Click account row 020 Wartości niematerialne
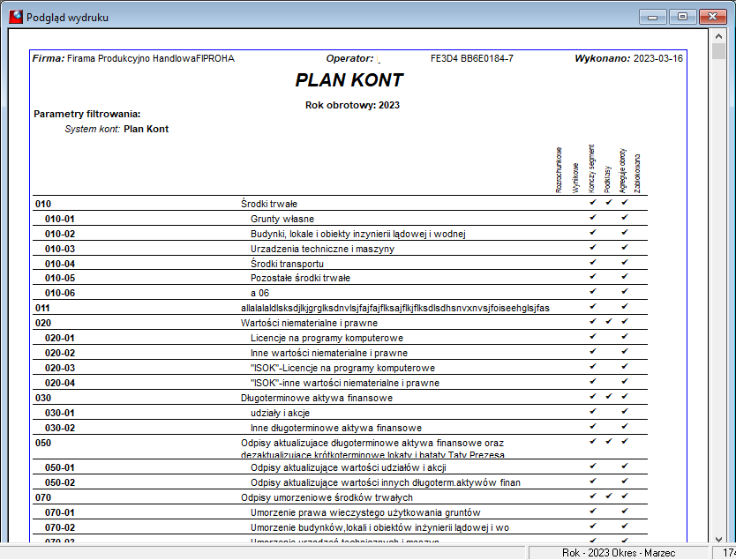Image resolution: width=736 pixels, height=560 pixels. tap(340, 323)
